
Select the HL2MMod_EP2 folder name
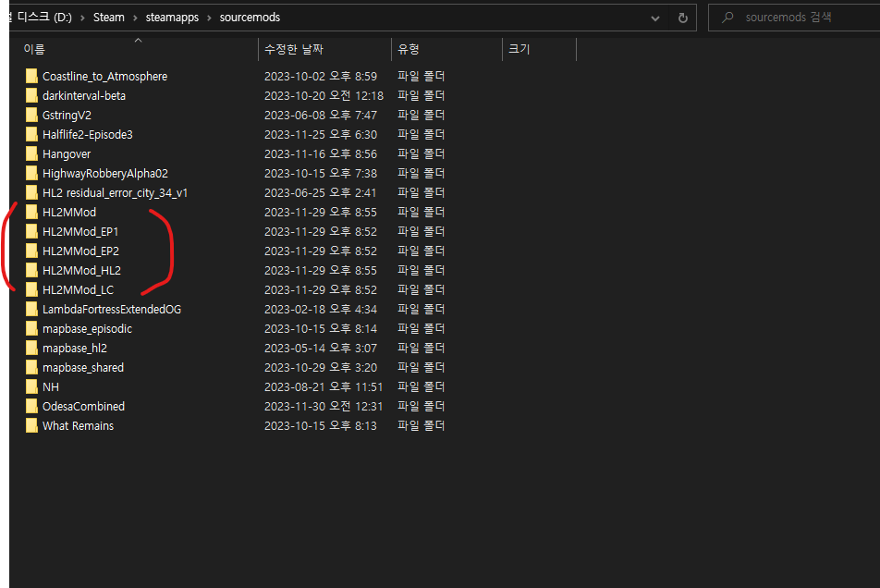click(80, 251)
